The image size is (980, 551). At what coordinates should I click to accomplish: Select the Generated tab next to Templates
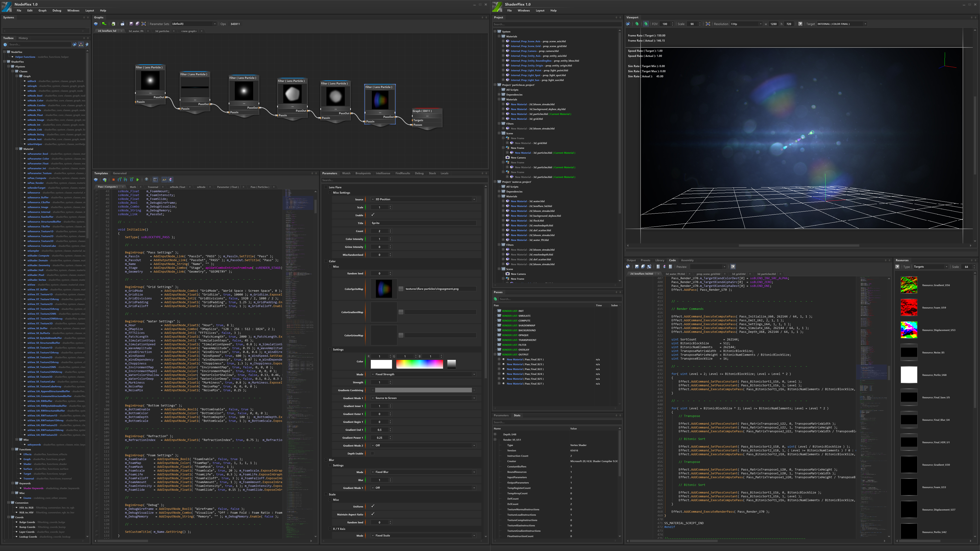(119, 173)
